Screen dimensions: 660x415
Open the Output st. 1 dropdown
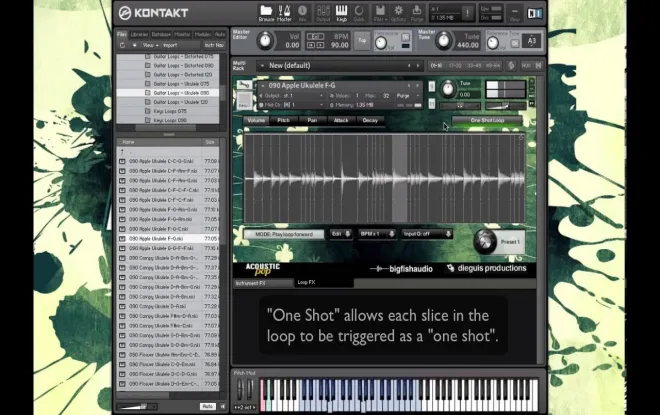pyautogui.click(x=291, y=96)
